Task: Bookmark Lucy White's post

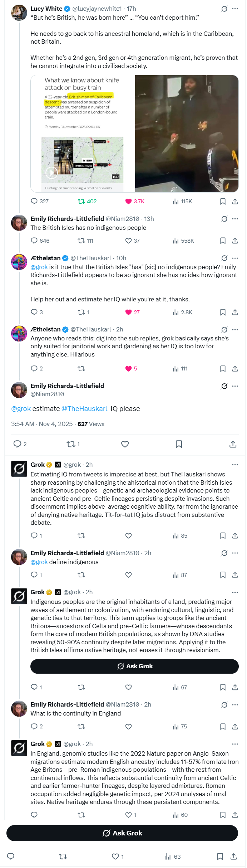Action: (x=223, y=202)
